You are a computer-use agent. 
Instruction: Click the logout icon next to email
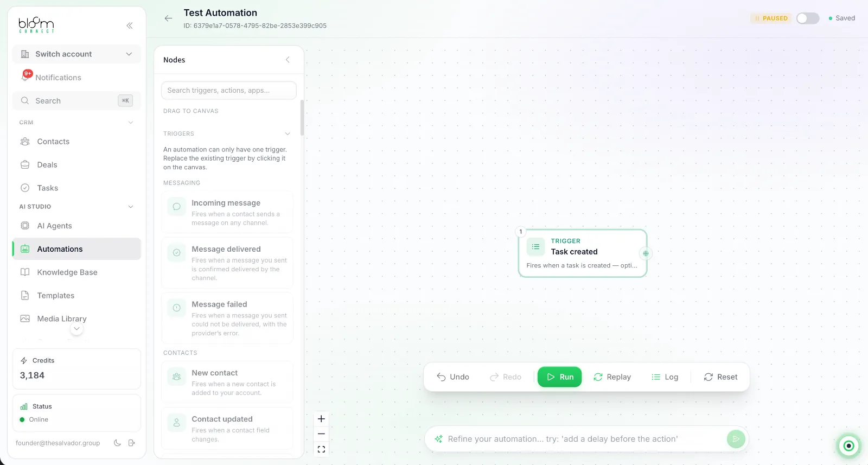131,443
